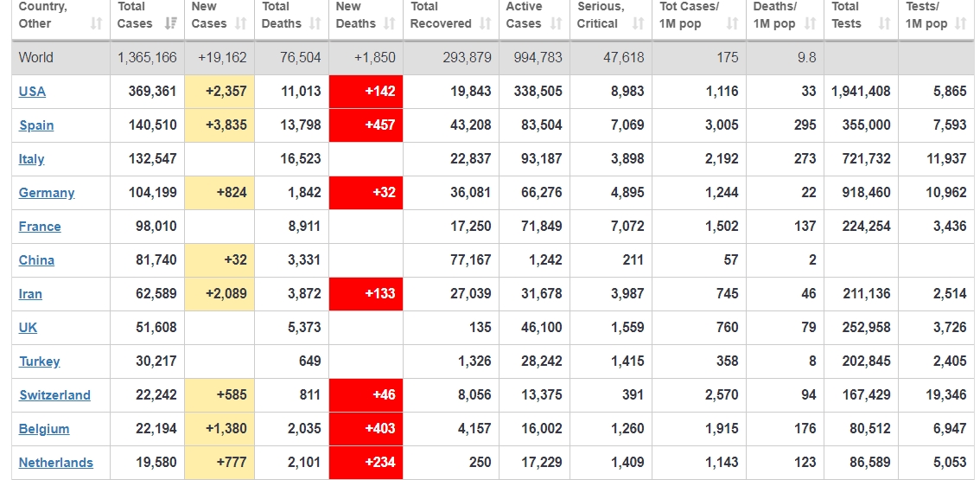Select Iran new deaths cell +133

(x=366, y=294)
